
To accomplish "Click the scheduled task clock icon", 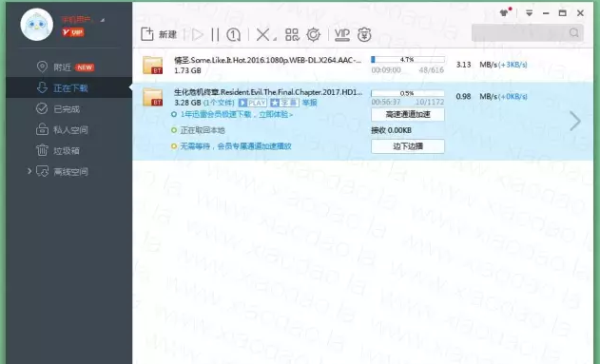I will click(233, 35).
